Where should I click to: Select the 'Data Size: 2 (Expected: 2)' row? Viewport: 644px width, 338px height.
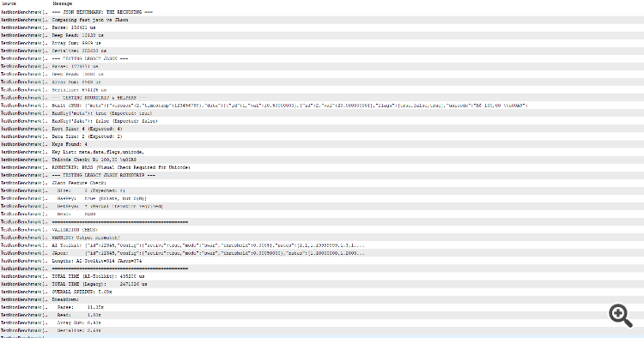322,136
